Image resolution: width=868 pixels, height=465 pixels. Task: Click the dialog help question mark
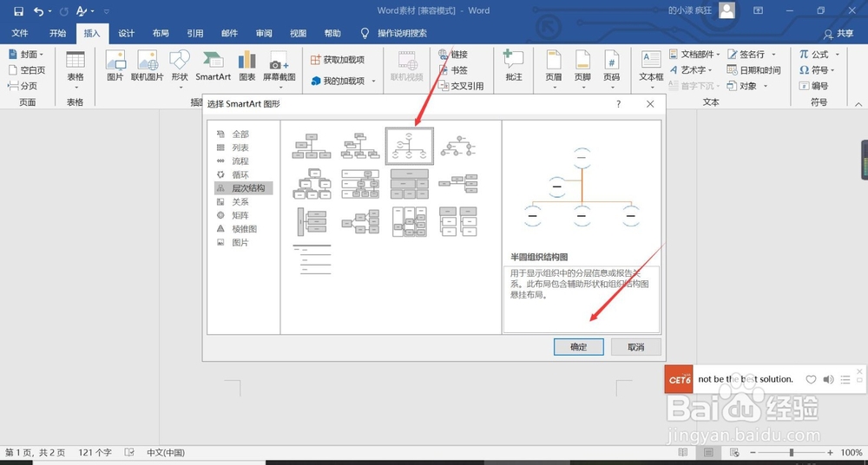pos(618,104)
